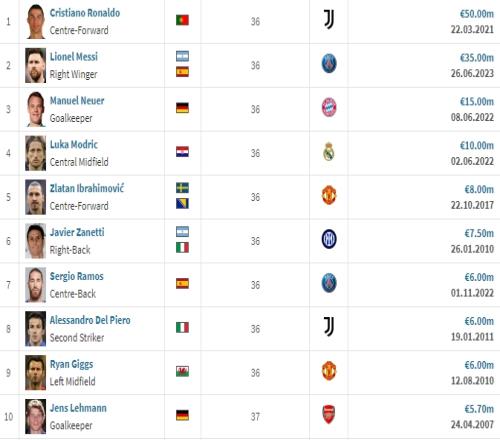Image resolution: width=500 pixels, height=440 pixels.
Task: Click the Juventus crest in Cristiano Ronaldo's row
Action: click(x=329, y=19)
